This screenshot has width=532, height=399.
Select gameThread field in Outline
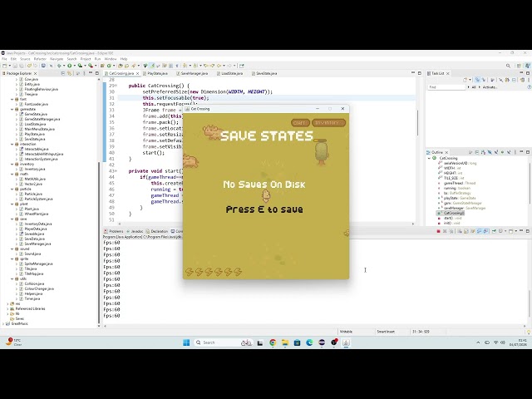[x=460, y=183]
